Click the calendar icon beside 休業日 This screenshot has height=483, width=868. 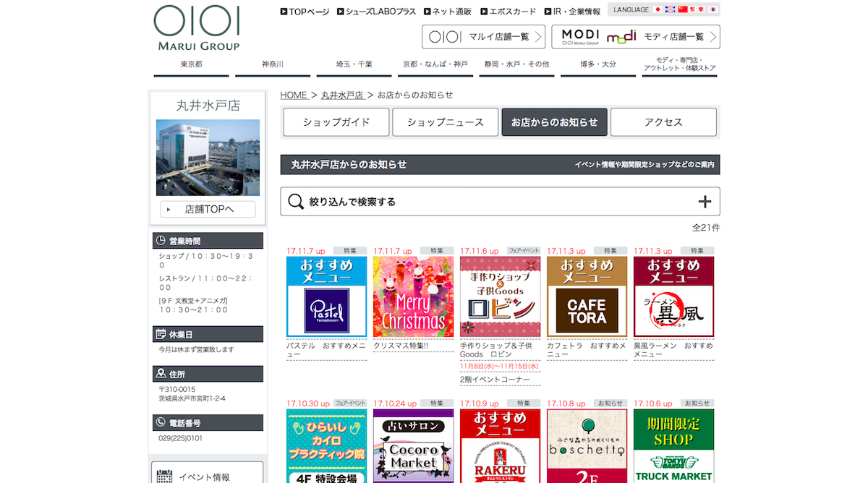click(x=161, y=334)
